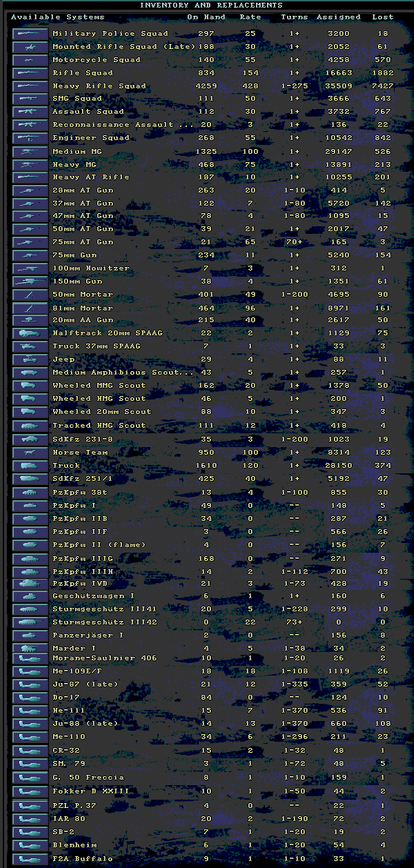The width and height of the screenshot is (414, 868).
Task: Select the Morane-Saulnier 406 row name
Action: coord(105,658)
